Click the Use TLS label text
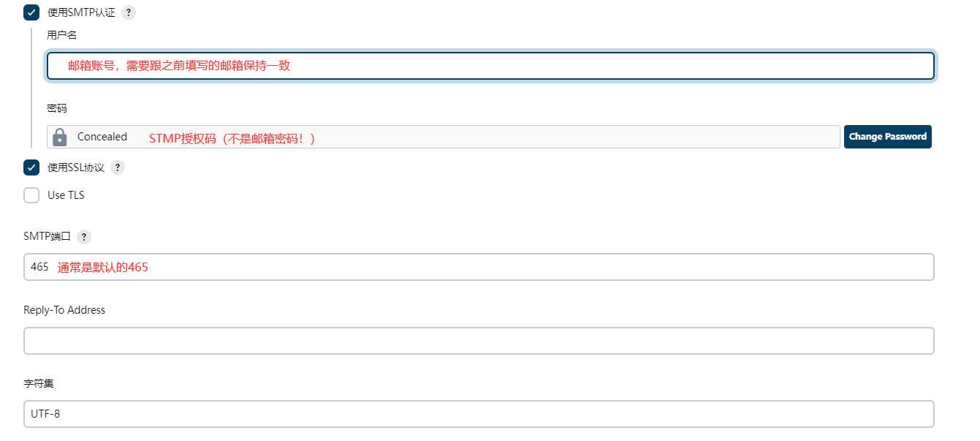980x441 pixels. click(x=66, y=195)
